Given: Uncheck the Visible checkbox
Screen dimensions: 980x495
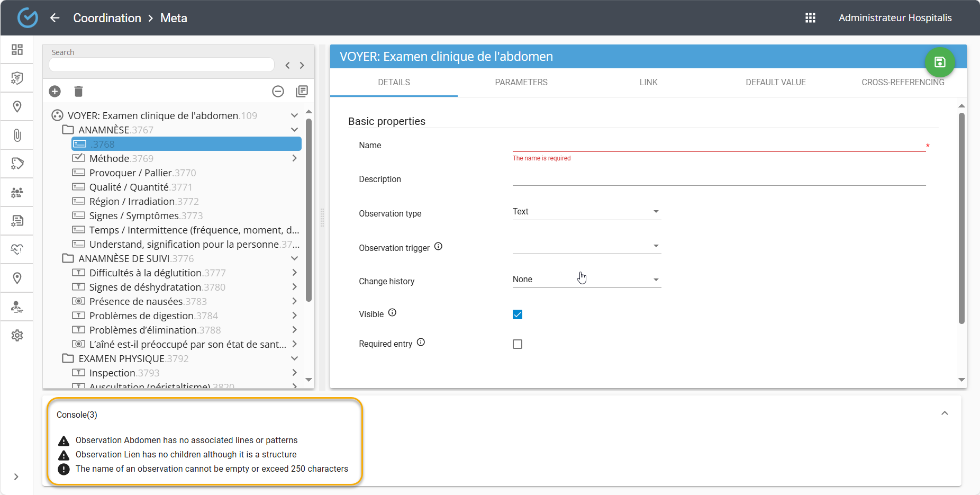Looking at the screenshot, I should [518, 314].
